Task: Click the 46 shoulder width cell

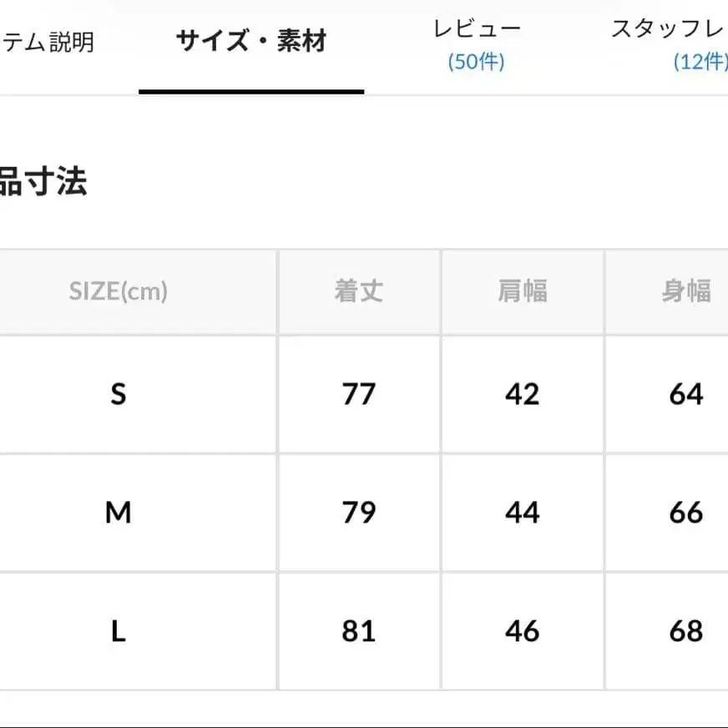Action: (x=523, y=631)
